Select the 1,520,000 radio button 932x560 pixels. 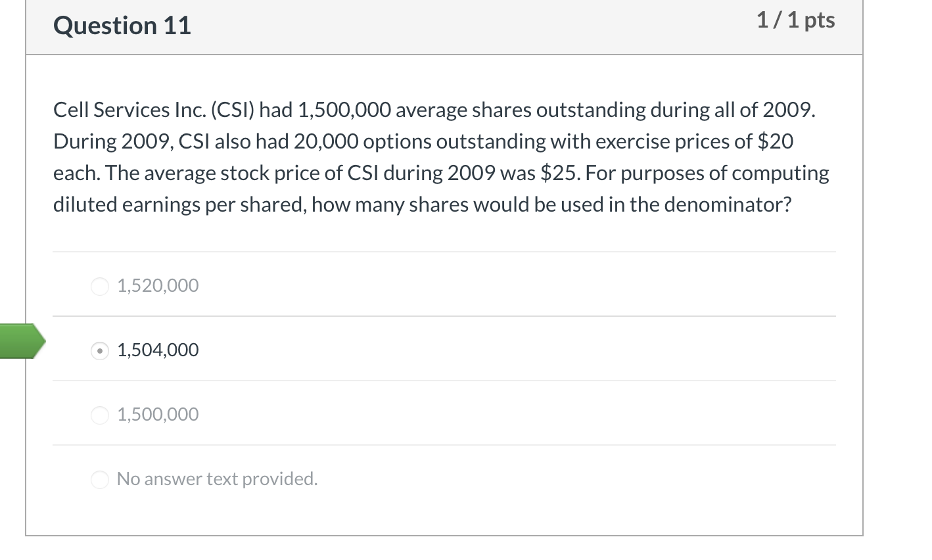pos(99,286)
